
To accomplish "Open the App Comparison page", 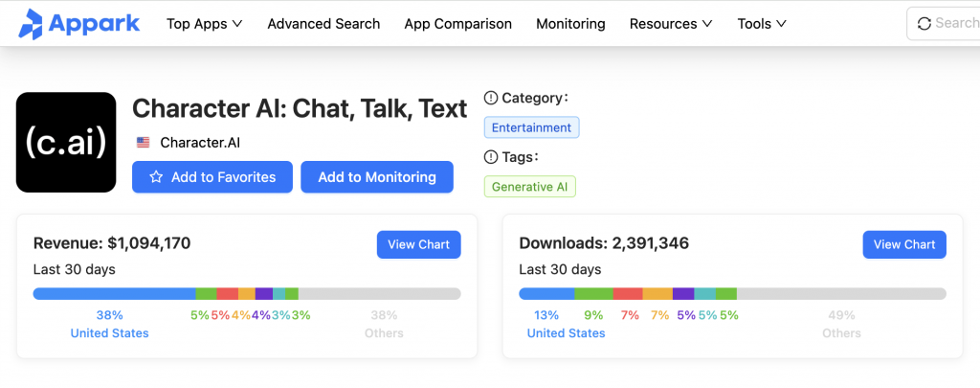I will pos(457,24).
